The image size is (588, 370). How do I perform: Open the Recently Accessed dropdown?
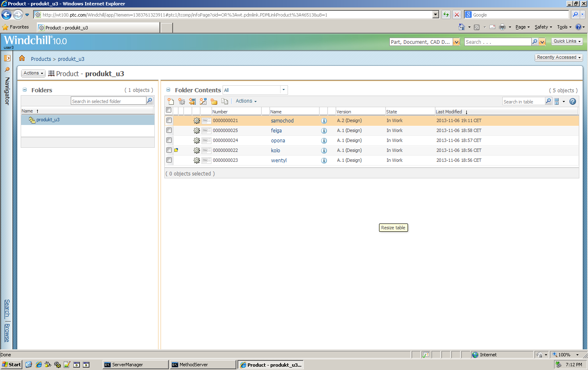[559, 58]
